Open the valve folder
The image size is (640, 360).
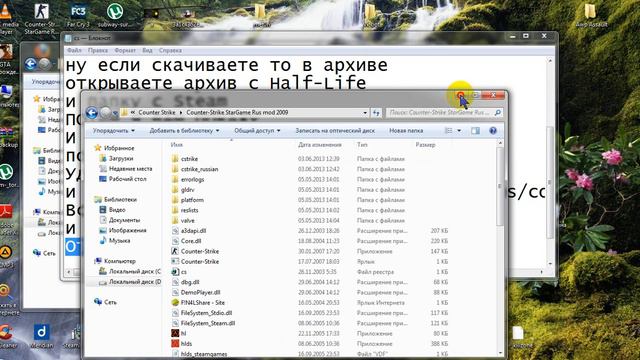183,220
